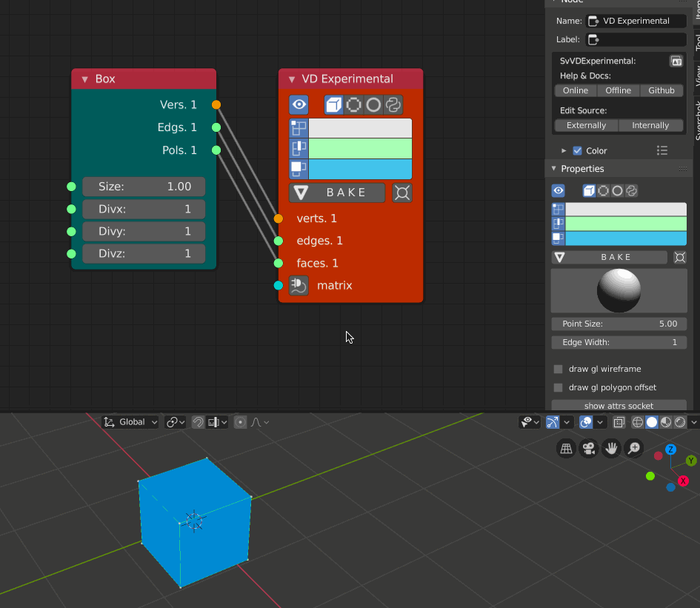Viewport: 700px width, 608px height.
Task: Click the cube shading icon in Properties panel
Action: 589,191
